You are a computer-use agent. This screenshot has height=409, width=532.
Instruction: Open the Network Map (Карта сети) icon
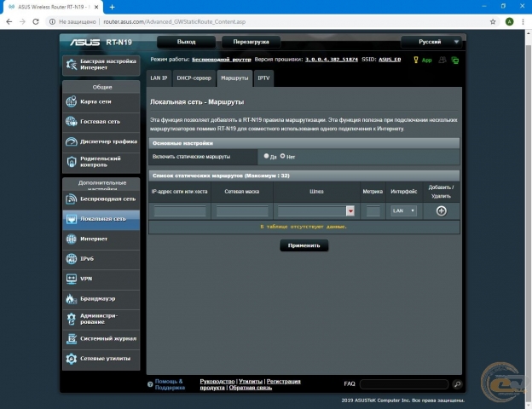point(72,101)
